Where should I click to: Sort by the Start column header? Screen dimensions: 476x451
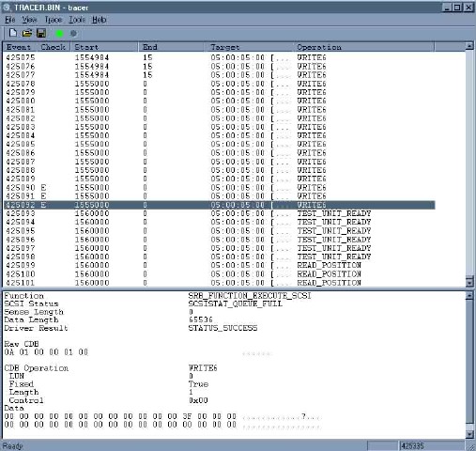pyautogui.click(x=105, y=47)
